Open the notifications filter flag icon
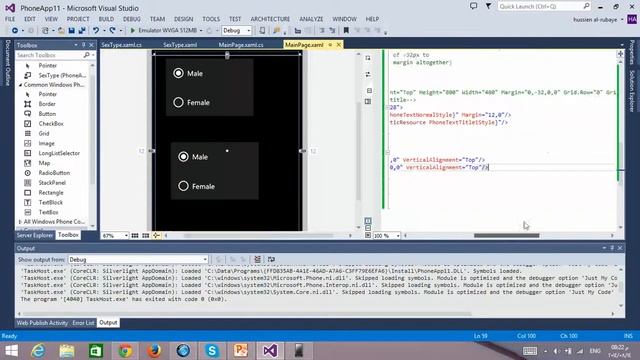Viewport: 640px width, 360px height. pyautogui.click(x=488, y=6)
